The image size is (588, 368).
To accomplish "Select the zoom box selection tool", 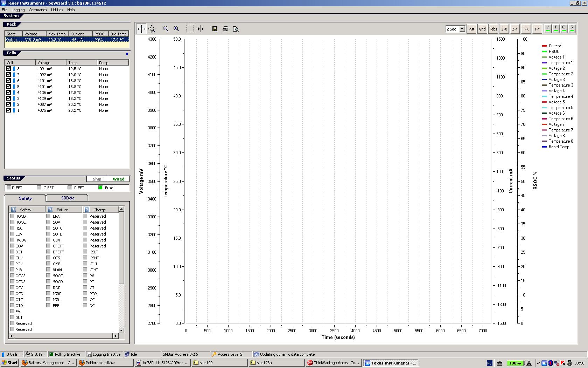I will click(x=190, y=29).
